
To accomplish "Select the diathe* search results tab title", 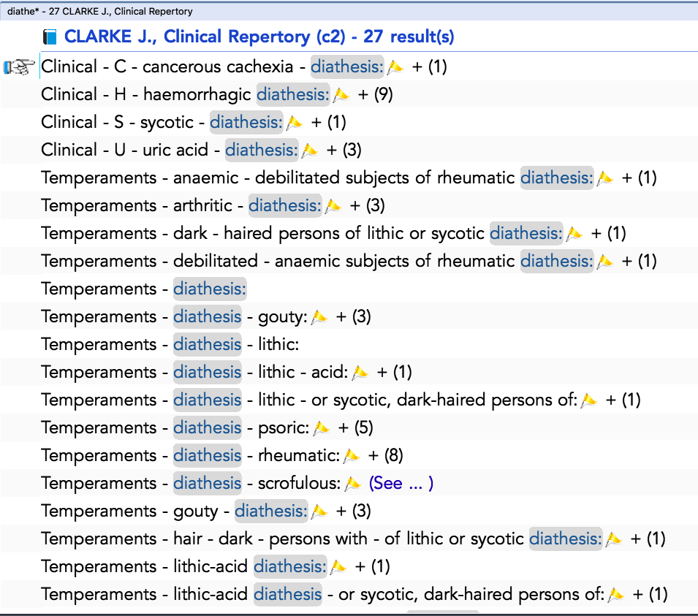I will [x=100, y=11].
